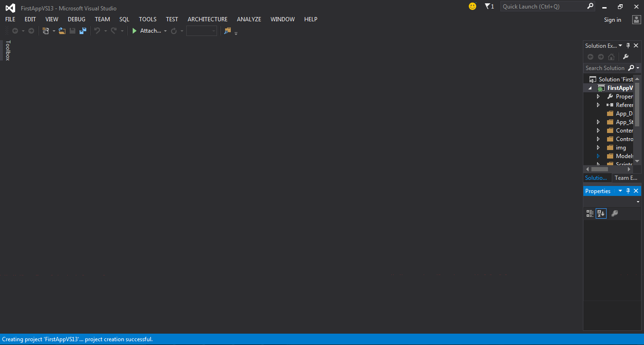Image resolution: width=644 pixels, height=345 pixels.
Task: Open the New Project dropdown arrow
Action: click(54, 31)
